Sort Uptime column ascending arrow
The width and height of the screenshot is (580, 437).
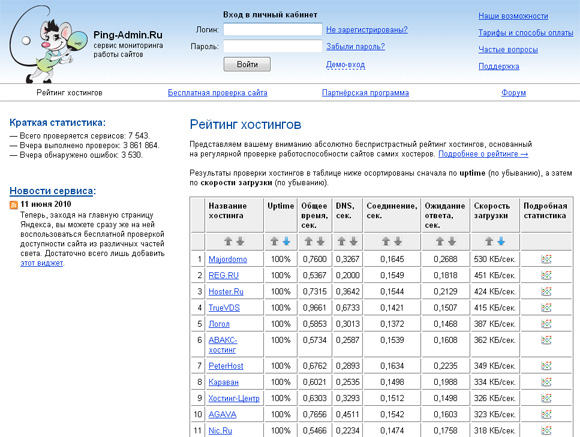click(x=274, y=242)
